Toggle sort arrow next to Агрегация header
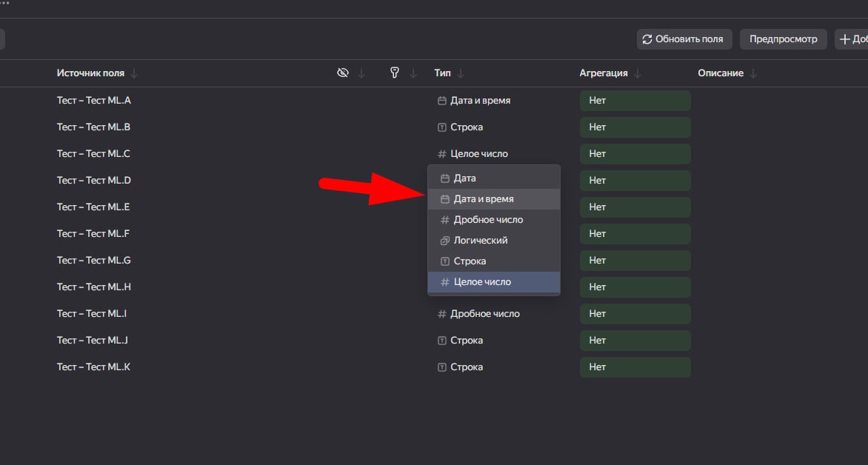 pyautogui.click(x=638, y=73)
